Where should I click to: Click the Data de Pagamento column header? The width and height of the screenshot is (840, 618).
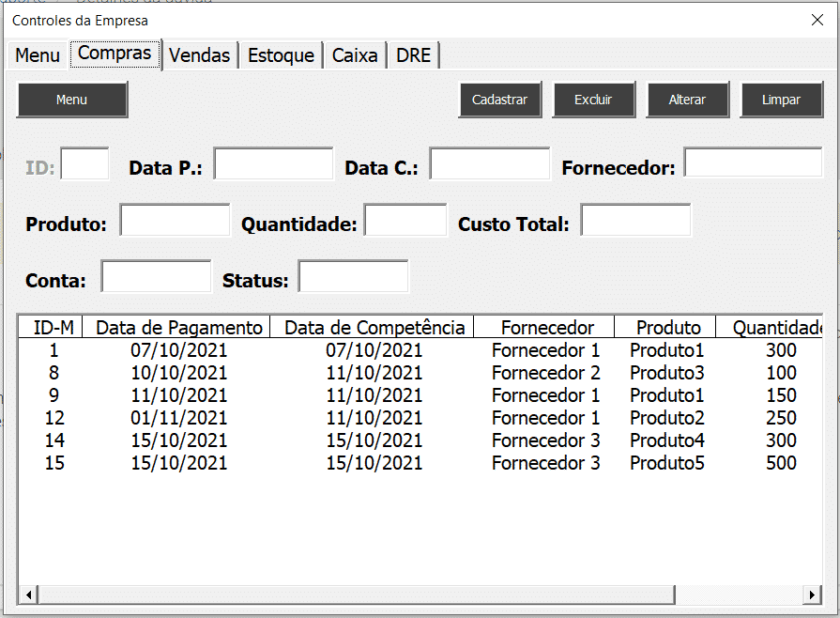click(176, 327)
